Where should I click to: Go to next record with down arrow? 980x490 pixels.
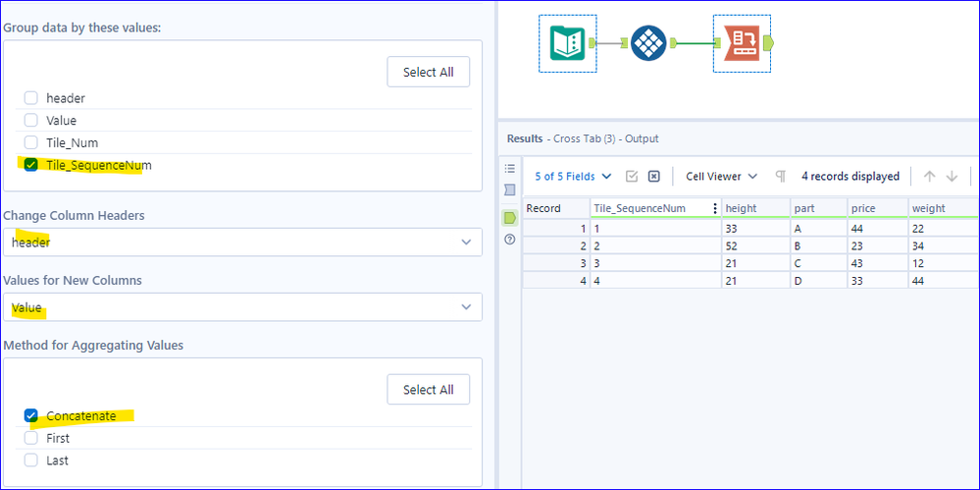tap(952, 177)
